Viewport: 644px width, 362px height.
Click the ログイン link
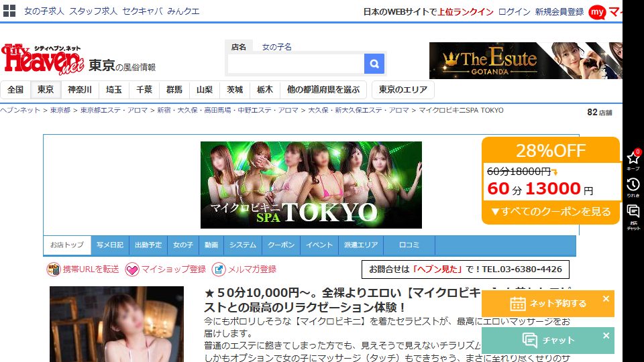515,12
